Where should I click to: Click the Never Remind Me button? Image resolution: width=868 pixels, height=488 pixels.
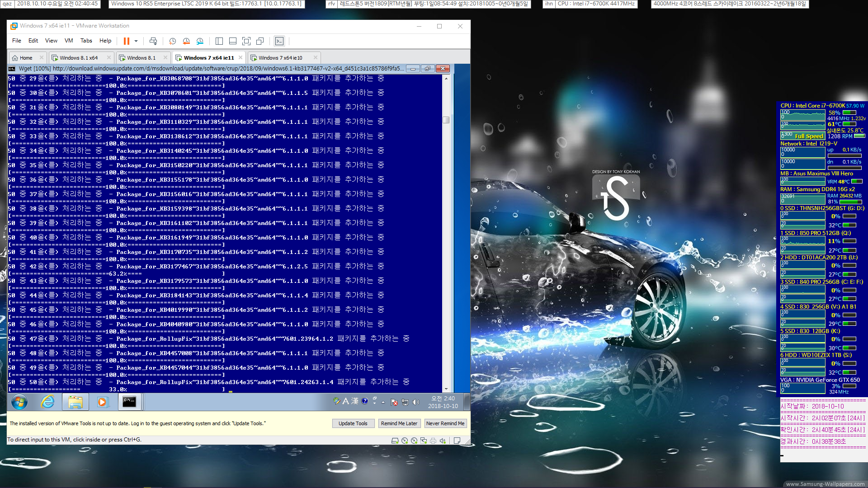[x=445, y=423]
